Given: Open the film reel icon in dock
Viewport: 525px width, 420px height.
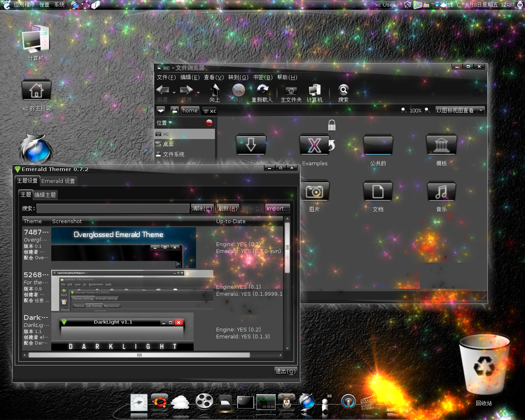Looking at the screenshot, I should click(x=204, y=402).
